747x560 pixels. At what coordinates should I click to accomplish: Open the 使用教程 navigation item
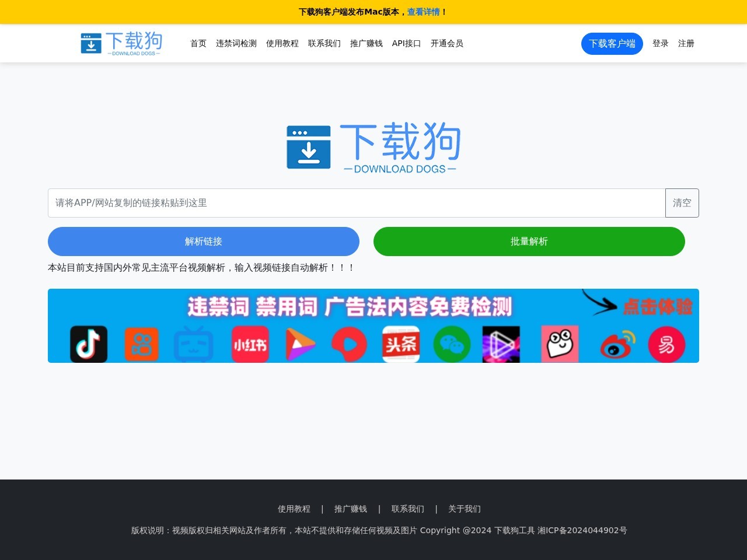[282, 43]
